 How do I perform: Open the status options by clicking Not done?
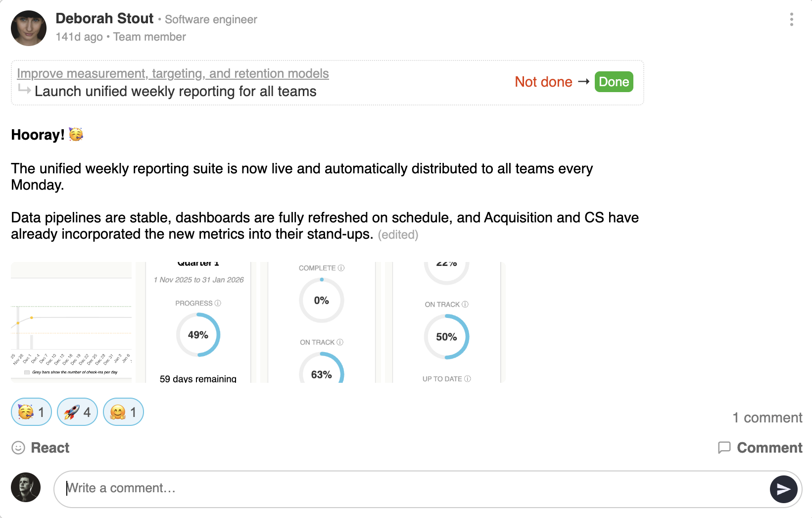(543, 82)
